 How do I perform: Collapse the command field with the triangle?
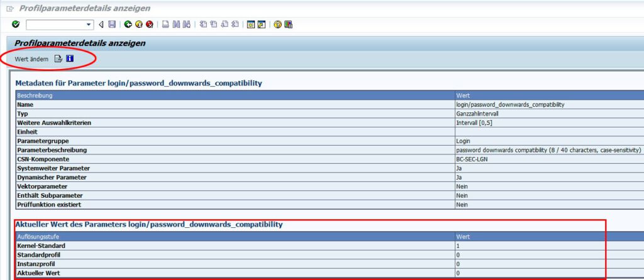click(x=101, y=24)
